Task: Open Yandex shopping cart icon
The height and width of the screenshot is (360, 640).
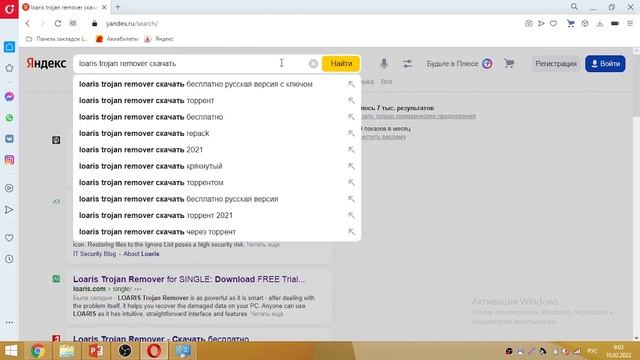Action: (509, 64)
